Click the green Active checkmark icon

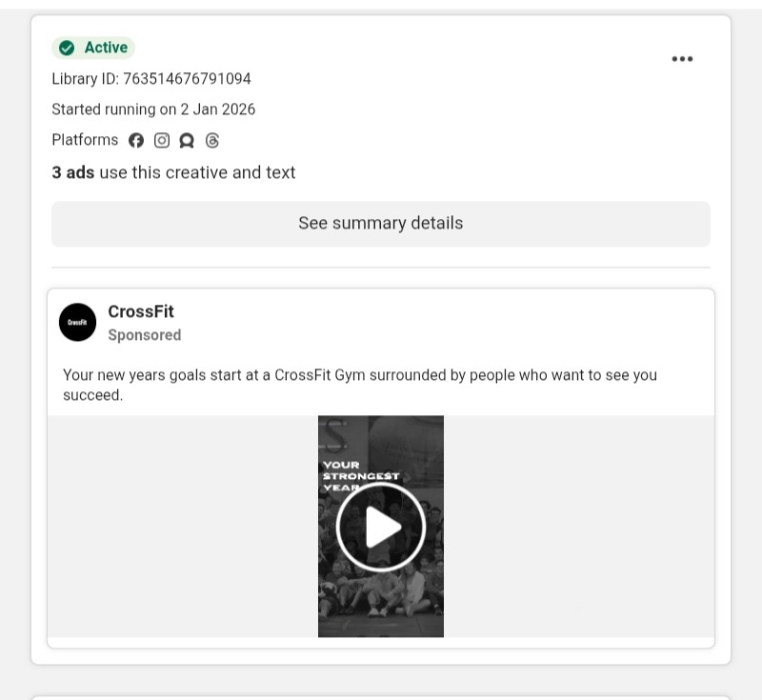point(67,48)
